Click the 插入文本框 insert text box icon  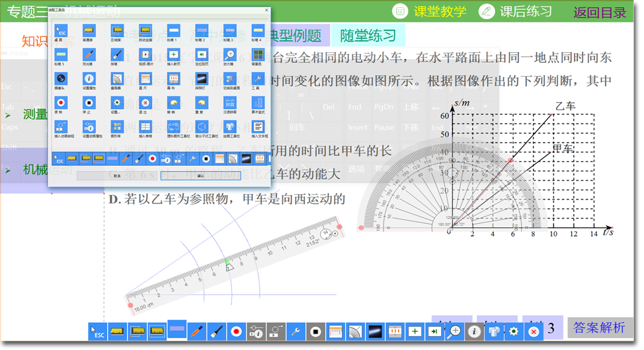[x=258, y=127]
